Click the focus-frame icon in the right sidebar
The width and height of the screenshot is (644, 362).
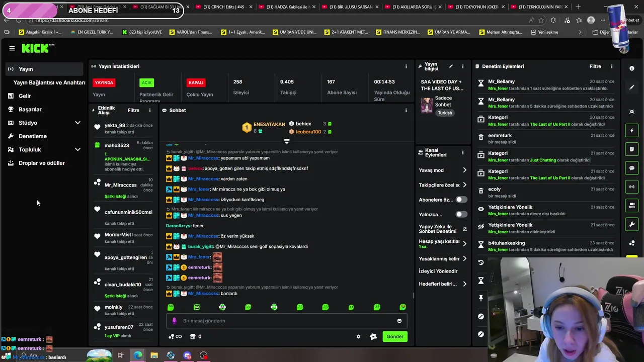coord(632,112)
